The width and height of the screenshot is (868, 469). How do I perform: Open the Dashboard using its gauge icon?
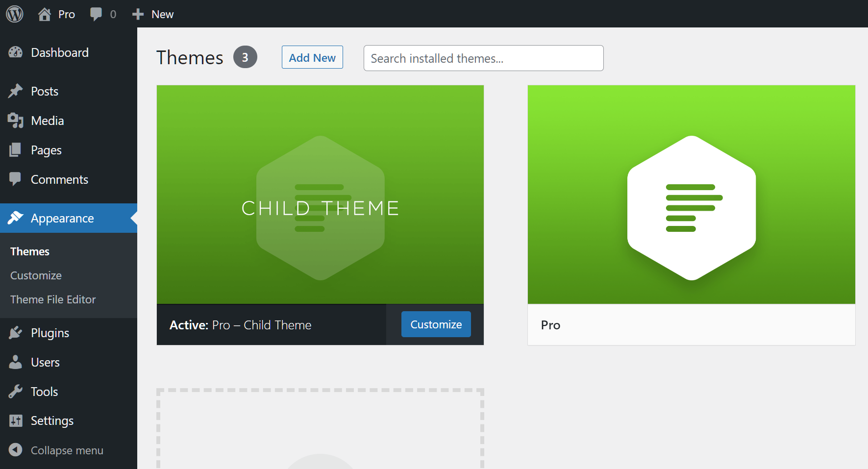(x=16, y=52)
